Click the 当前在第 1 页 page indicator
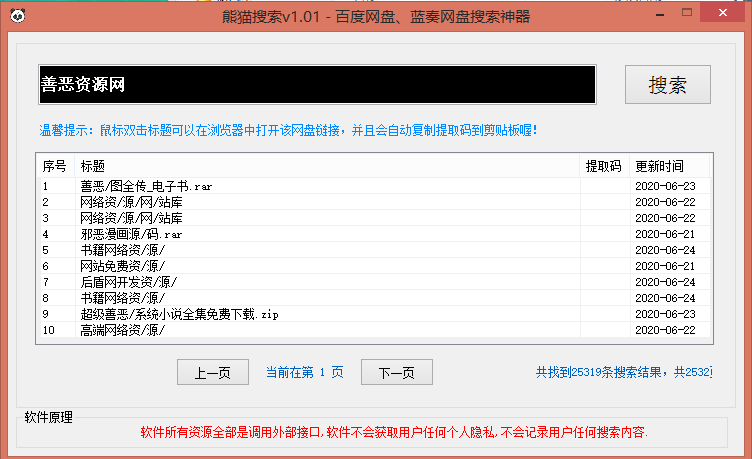752x459 pixels. coord(305,372)
